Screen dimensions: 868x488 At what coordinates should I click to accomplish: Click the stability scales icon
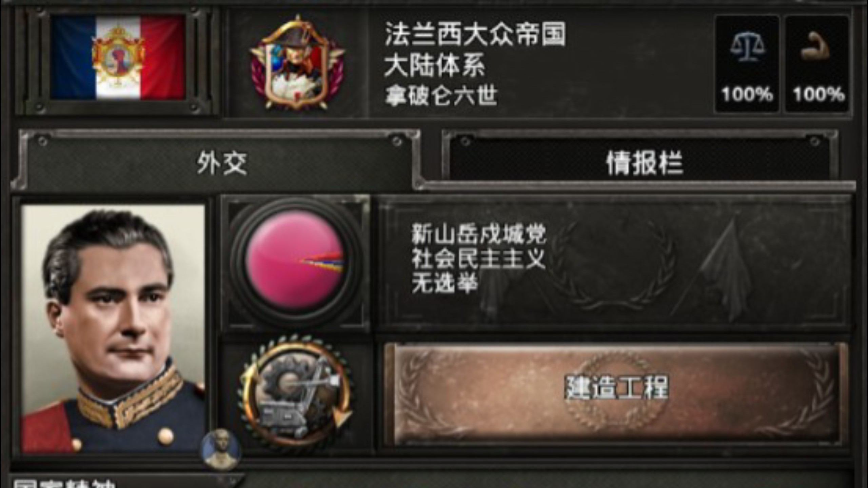[747, 47]
